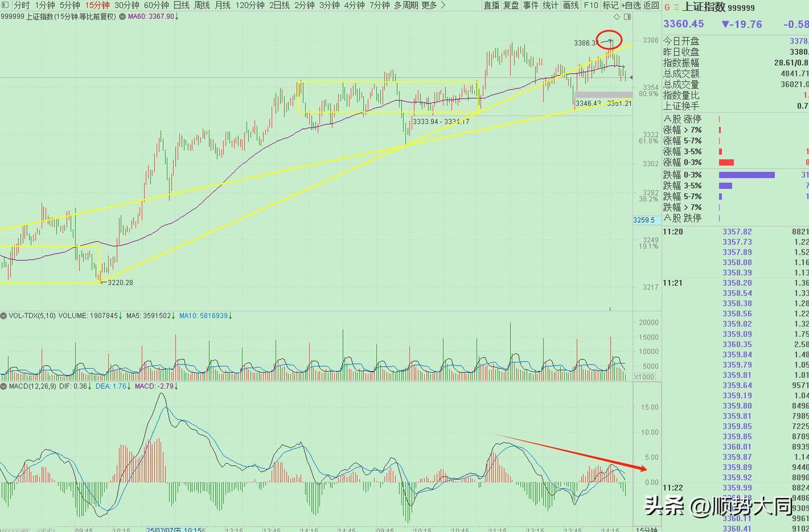Click the 指数振幅 row
809x532 pixels.
736,63
